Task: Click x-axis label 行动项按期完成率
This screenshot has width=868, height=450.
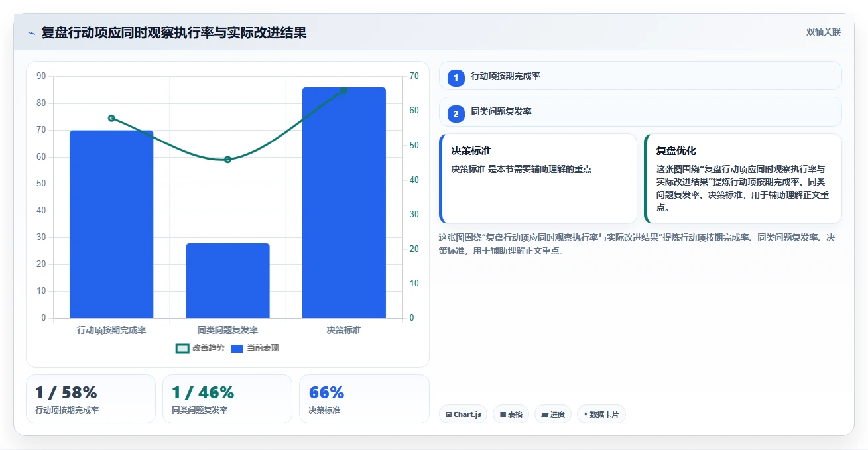Action: [x=111, y=330]
